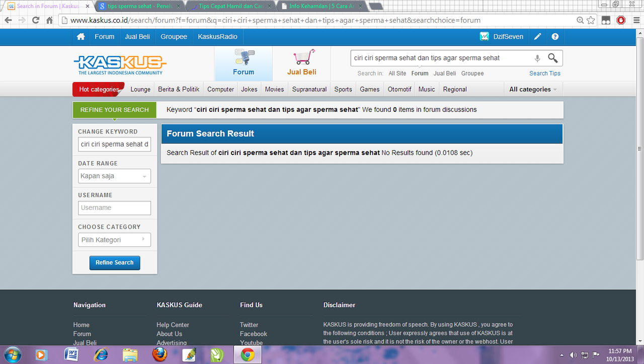Screen dimensions: 644x364
Task: Switch to 'Info Kehamilan' browser tab
Action: click(321, 6)
